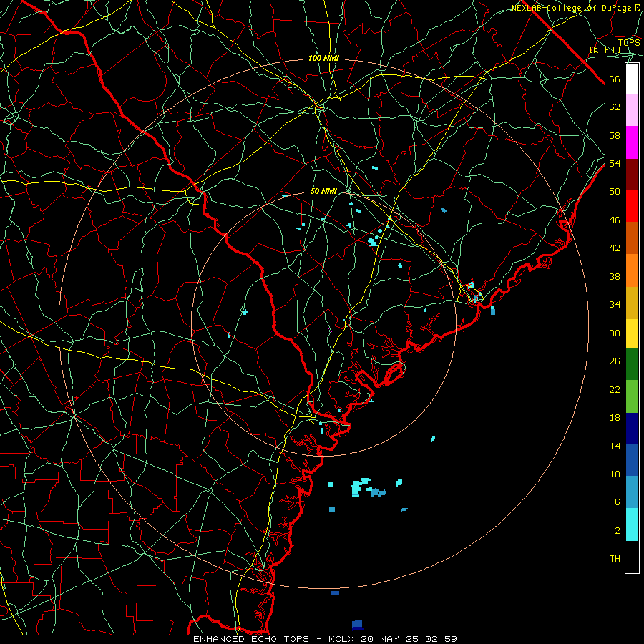Click the gold 38 K FT legend swatch
644x644 pixels.
(632, 303)
